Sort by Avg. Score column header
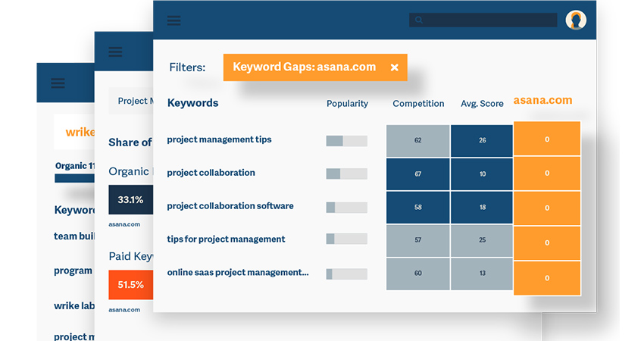Screen dimensions: 644x341 pos(482,103)
